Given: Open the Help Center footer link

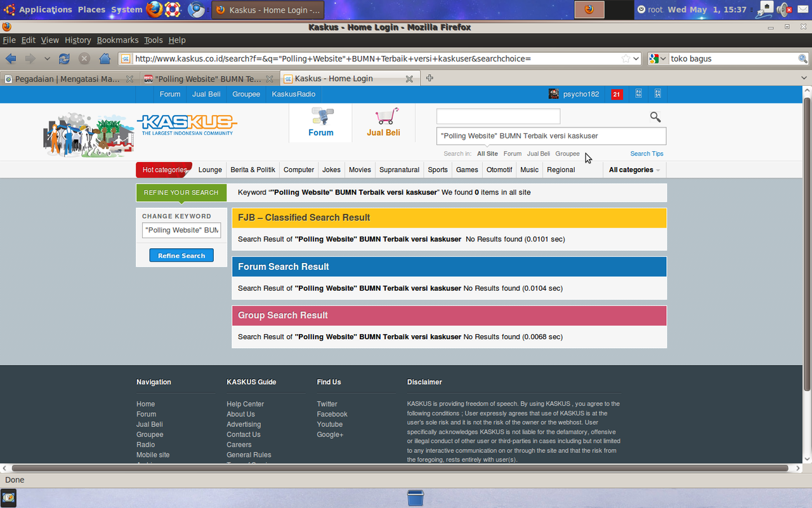Looking at the screenshot, I should click(x=246, y=404).
